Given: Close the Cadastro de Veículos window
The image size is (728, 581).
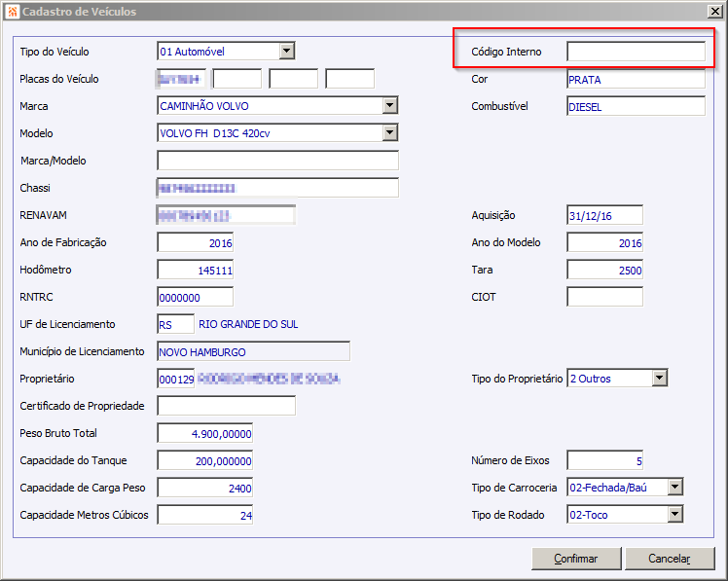Looking at the screenshot, I should [x=715, y=12].
